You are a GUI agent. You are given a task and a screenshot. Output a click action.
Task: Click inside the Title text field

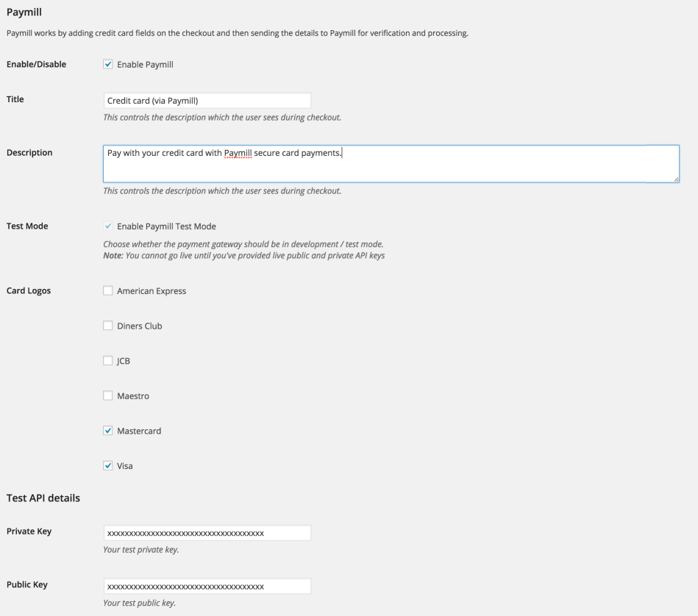tap(207, 100)
